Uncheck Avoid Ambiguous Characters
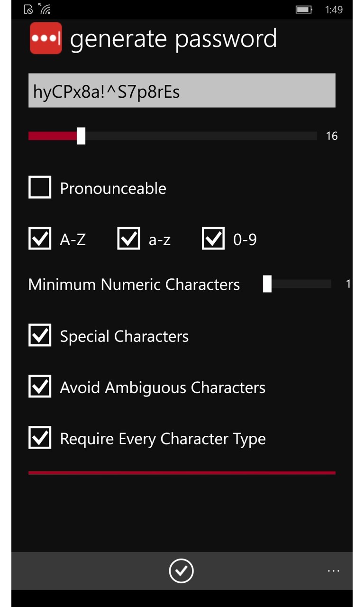The width and height of the screenshot is (364, 607). (40, 386)
